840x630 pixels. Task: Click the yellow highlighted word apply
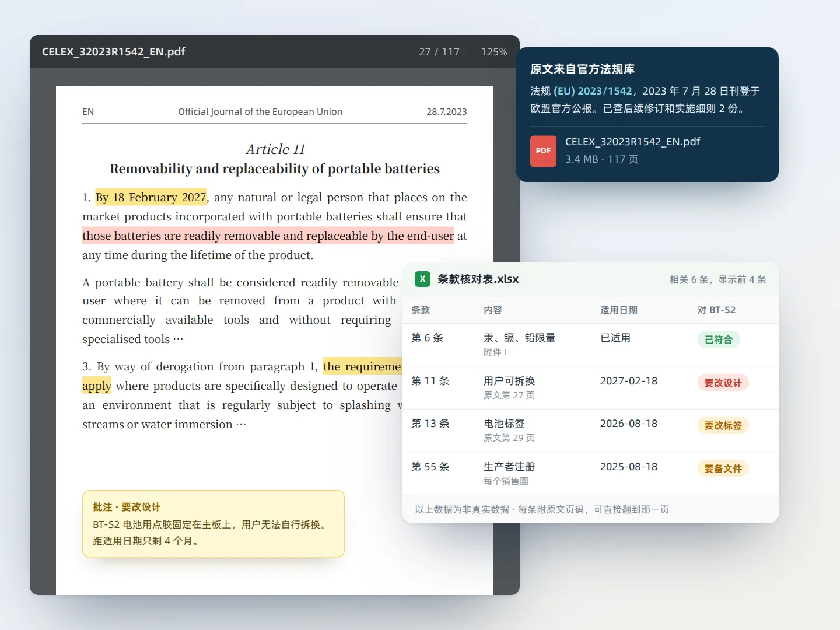(97, 386)
